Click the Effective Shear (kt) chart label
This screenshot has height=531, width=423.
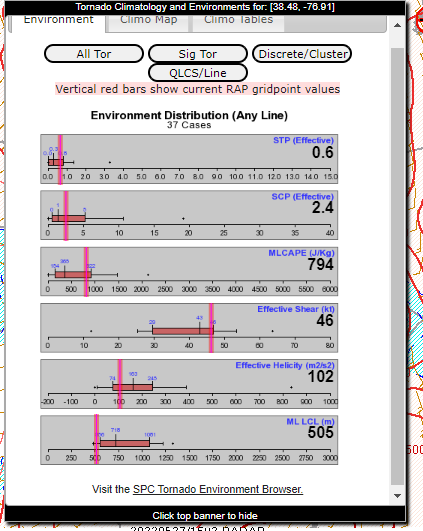[296, 309]
